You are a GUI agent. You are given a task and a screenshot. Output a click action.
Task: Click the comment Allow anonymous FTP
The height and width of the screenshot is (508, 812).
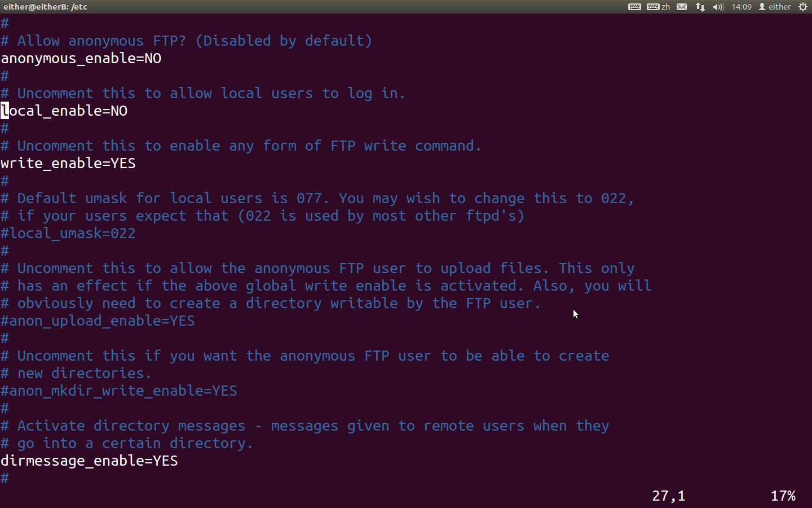point(187,41)
